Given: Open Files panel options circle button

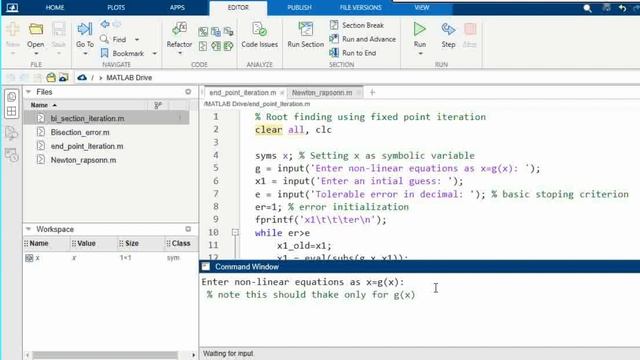Looking at the screenshot, I should coord(188,92).
